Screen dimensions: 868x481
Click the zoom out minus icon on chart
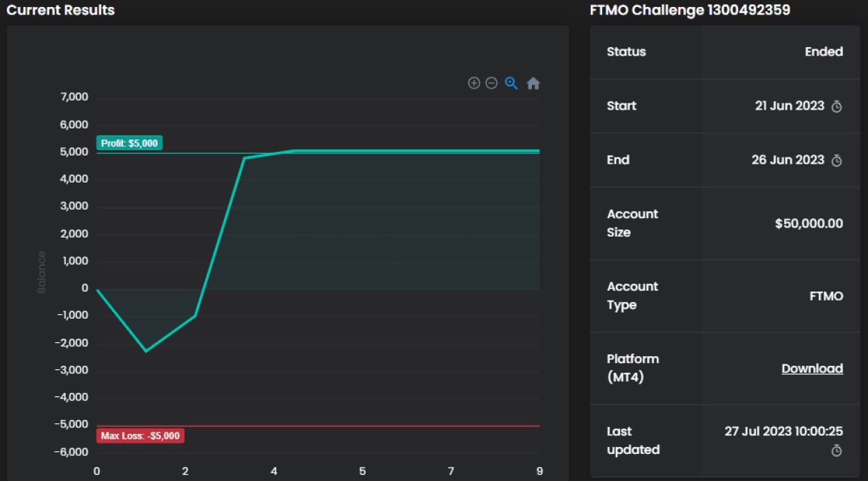[492, 83]
